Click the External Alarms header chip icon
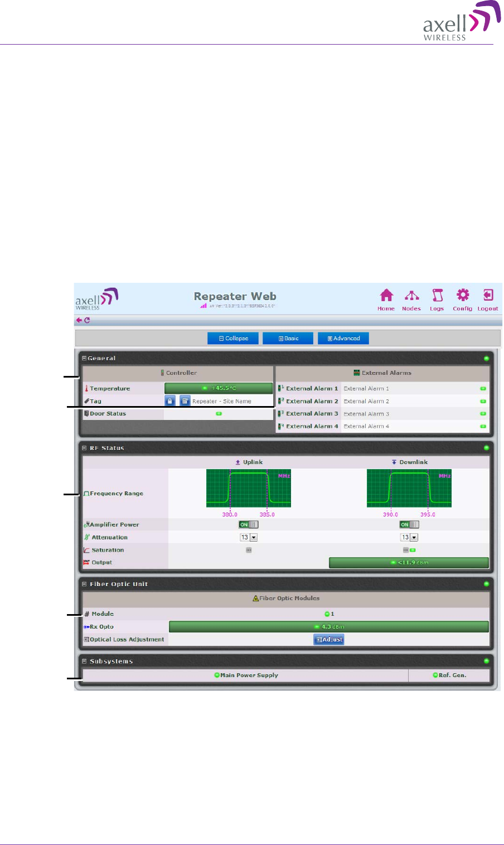This screenshot has height=845, width=504. pos(357,373)
